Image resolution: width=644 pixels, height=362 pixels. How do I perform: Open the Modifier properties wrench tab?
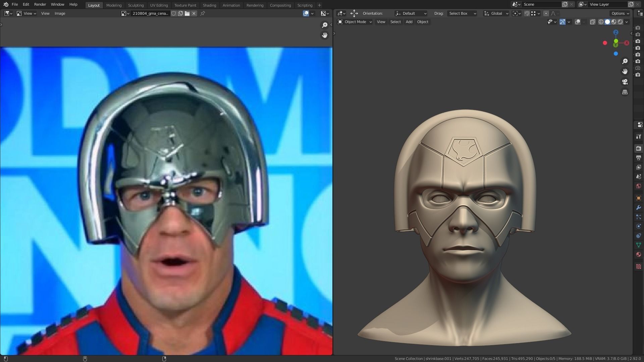[x=638, y=207]
